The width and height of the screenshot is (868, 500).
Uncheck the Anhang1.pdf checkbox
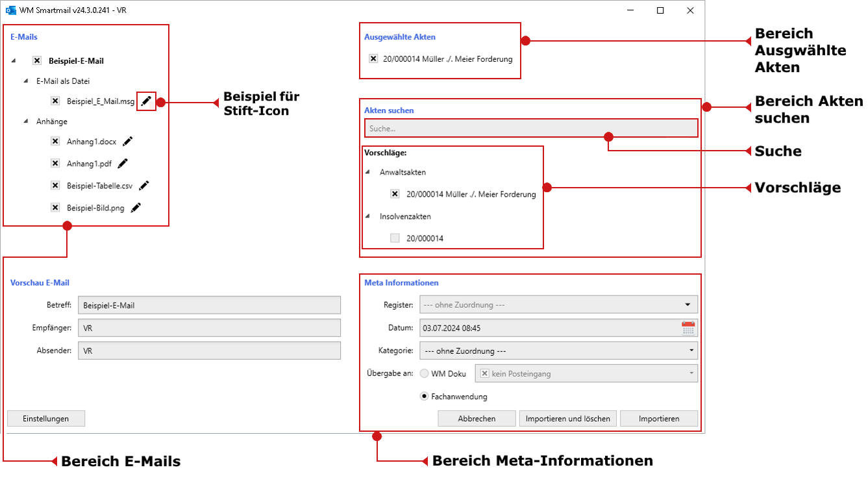(x=55, y=164)
